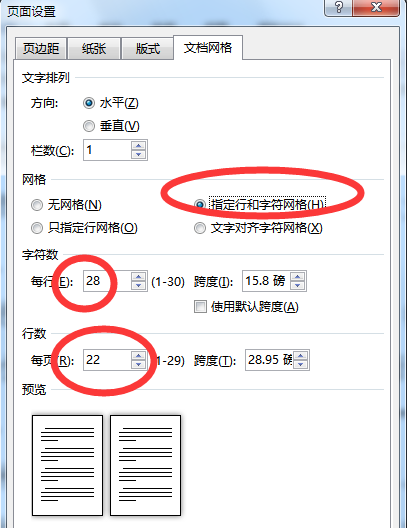
Task: Select 垂直 text direction radio button
Action: [89, 126]
